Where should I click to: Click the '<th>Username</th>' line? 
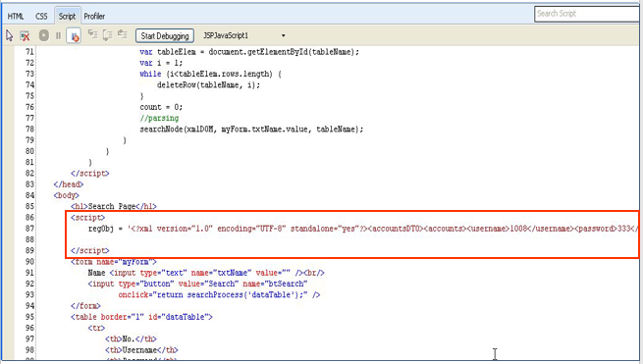pos(141,350)
